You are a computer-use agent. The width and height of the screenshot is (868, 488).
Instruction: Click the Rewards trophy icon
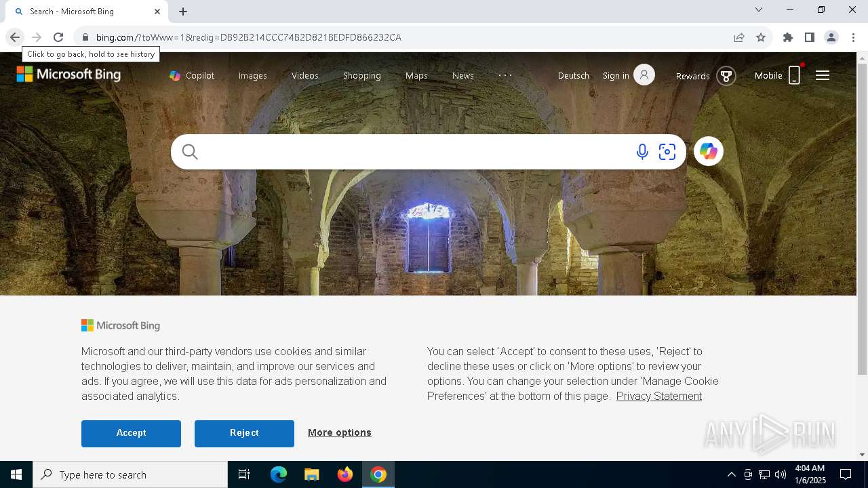click(x=726, y=76)
